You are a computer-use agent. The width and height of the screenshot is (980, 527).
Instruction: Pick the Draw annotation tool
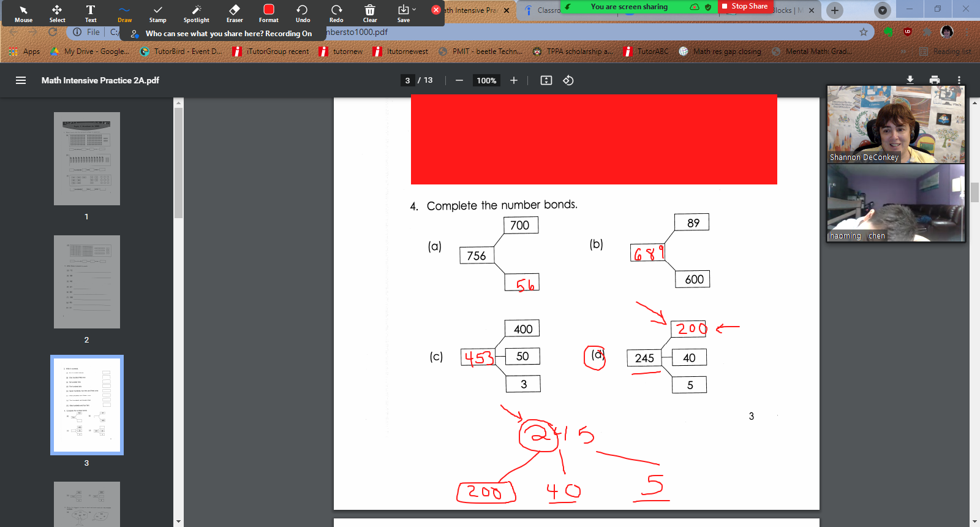(124, 13)
